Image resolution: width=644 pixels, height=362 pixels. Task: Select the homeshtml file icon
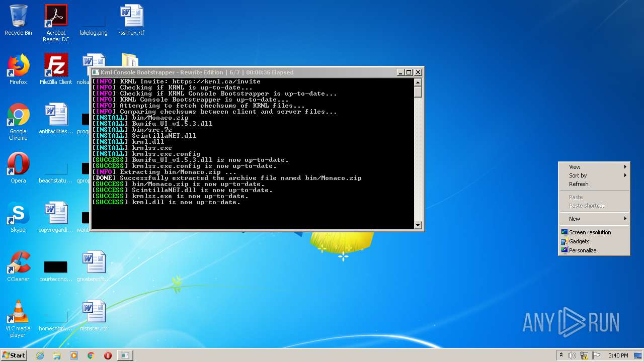click(56, 320)
